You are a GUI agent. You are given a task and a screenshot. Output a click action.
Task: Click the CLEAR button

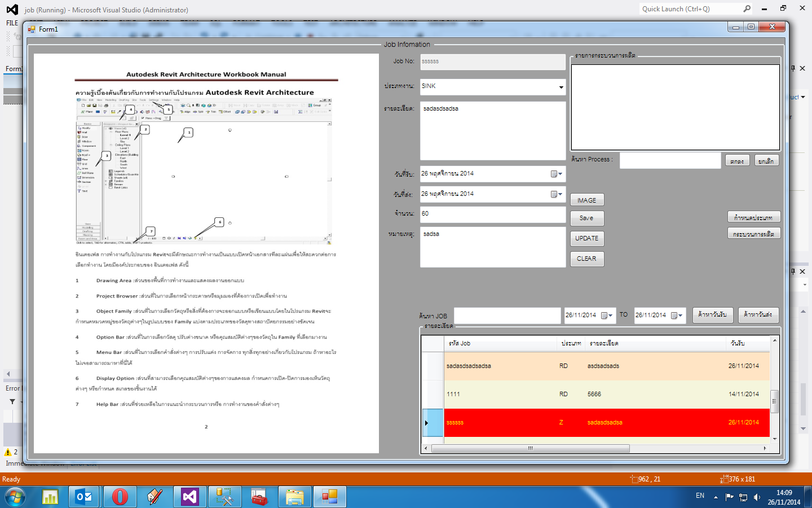click(x=587, y=259)
